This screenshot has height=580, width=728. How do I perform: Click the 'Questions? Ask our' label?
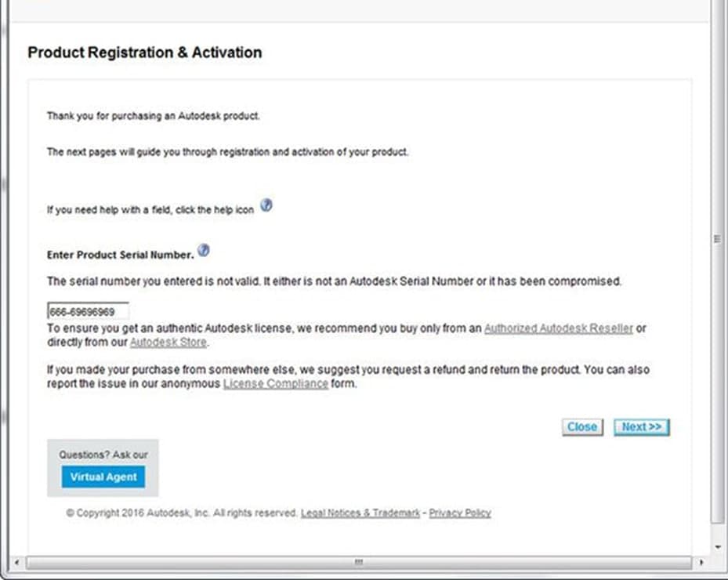tap(103, 455)
